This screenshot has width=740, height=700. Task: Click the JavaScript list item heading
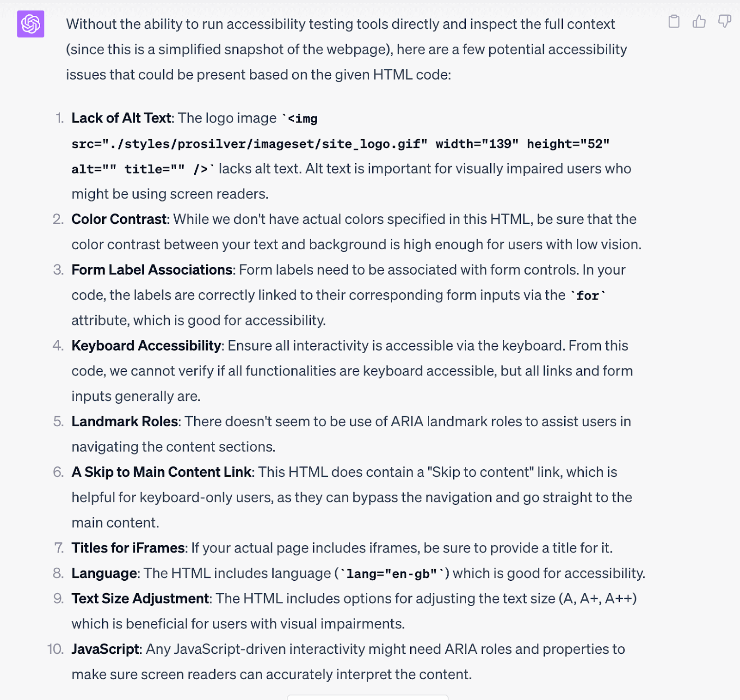pyautogui.click(x=105, y=649)
